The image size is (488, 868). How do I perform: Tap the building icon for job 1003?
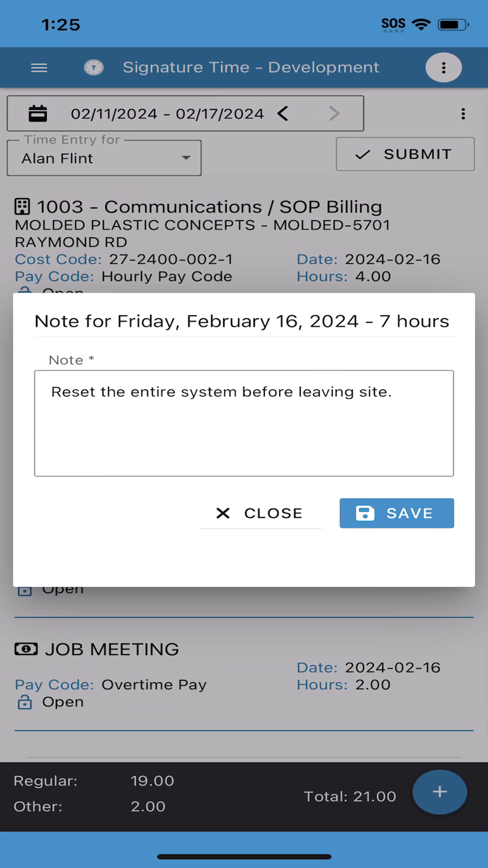pos(22,207)
